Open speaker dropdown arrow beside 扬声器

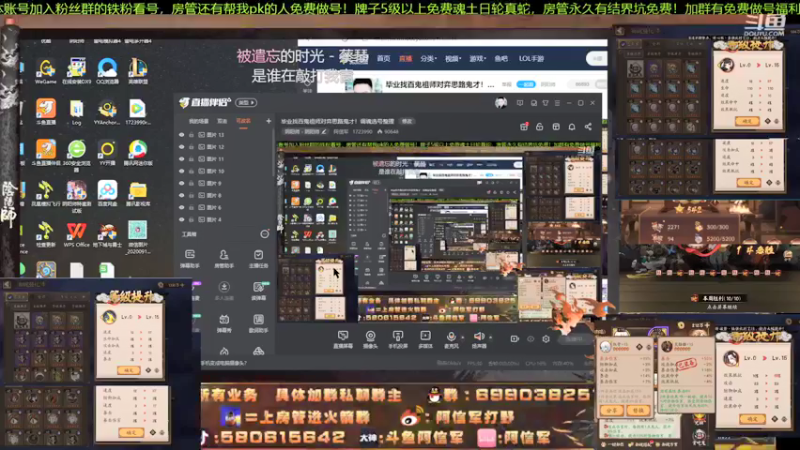(x=491, y=337)
